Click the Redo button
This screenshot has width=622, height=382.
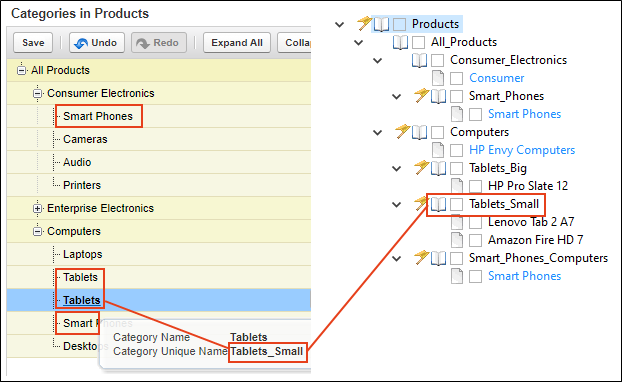click(159, 42)
